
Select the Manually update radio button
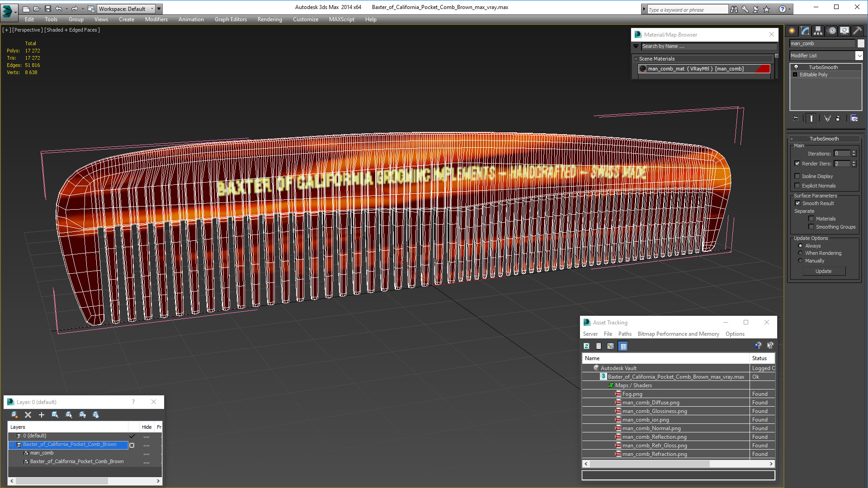tap(800, 261)
